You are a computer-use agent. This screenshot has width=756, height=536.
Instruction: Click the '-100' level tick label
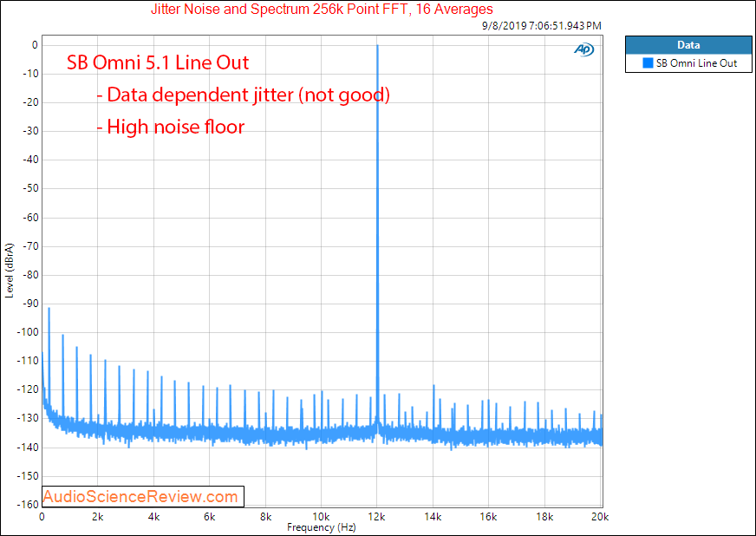pos(28,332)
